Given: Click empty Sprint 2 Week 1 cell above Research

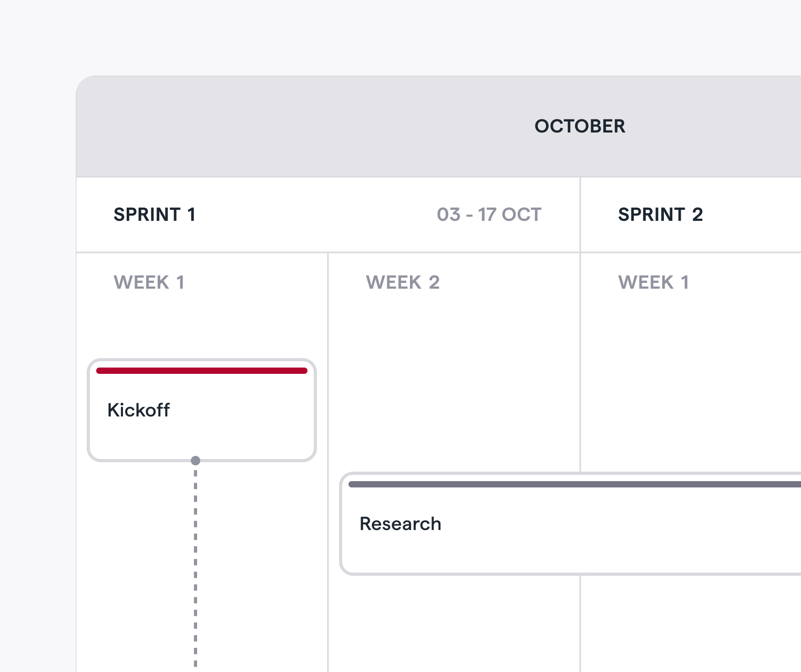Looking at the screenshot, I should point(691,384).
